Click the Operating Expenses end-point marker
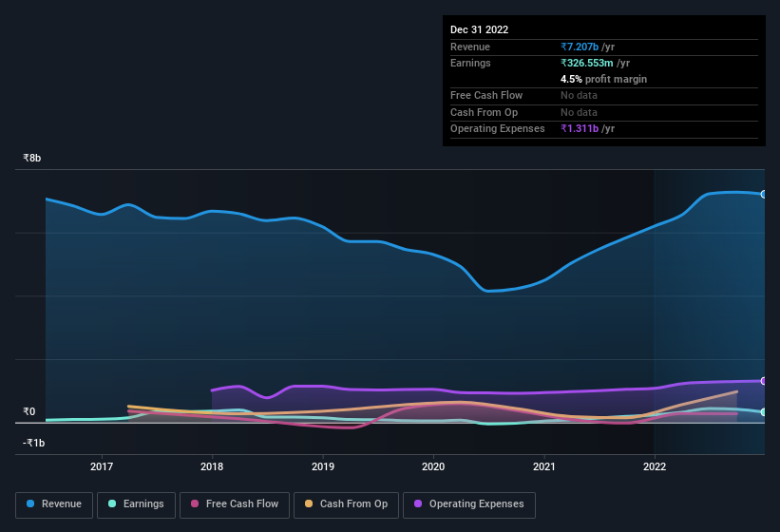The image size is (780, 532). 764,381
